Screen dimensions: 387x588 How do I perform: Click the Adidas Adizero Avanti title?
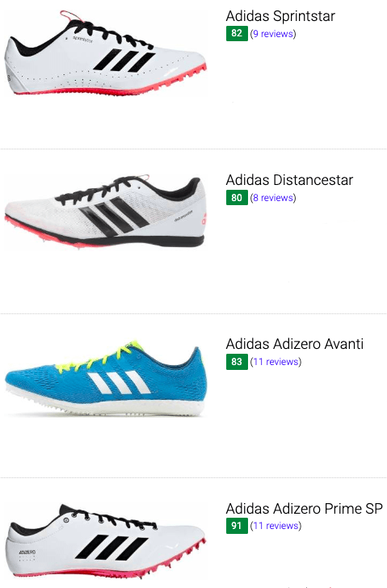tap(294, 344)
